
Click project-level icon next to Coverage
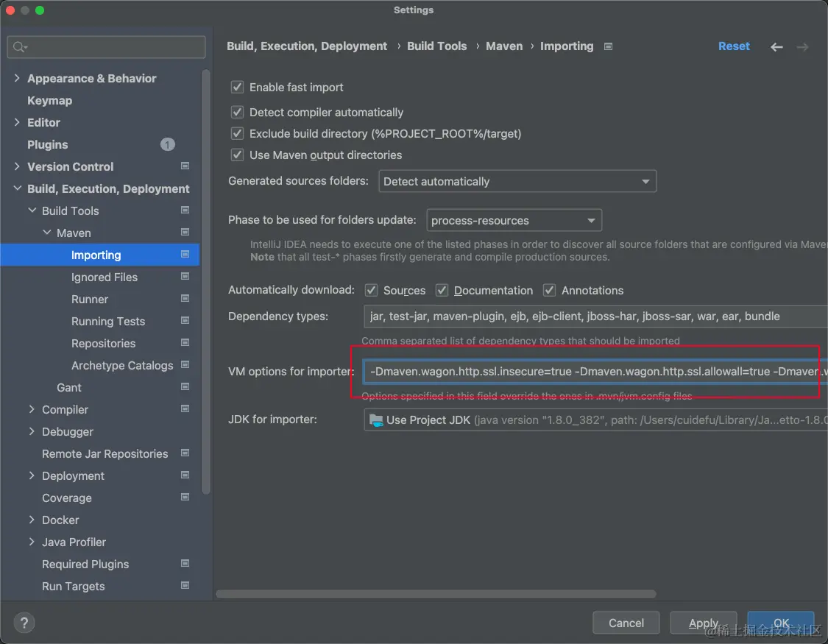185,498
